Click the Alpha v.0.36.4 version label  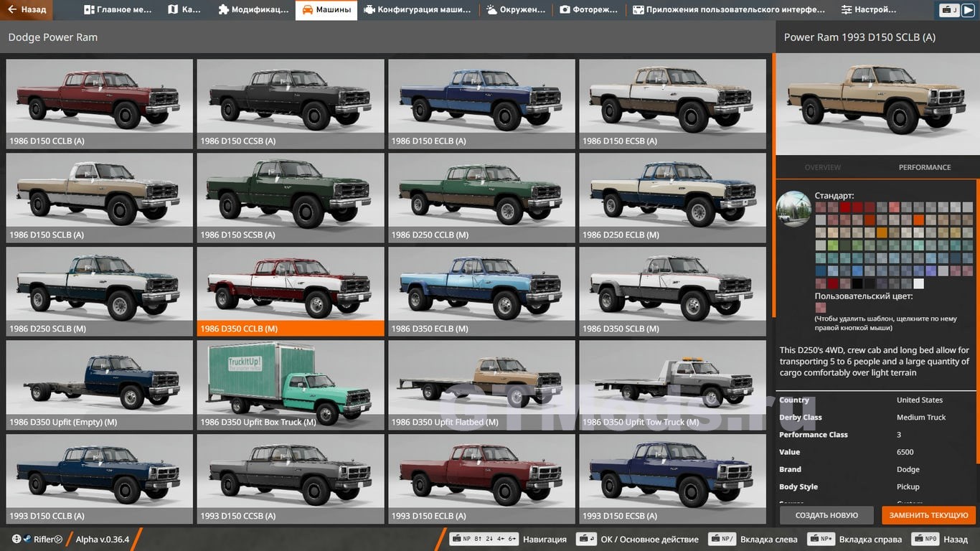(103, 540)
